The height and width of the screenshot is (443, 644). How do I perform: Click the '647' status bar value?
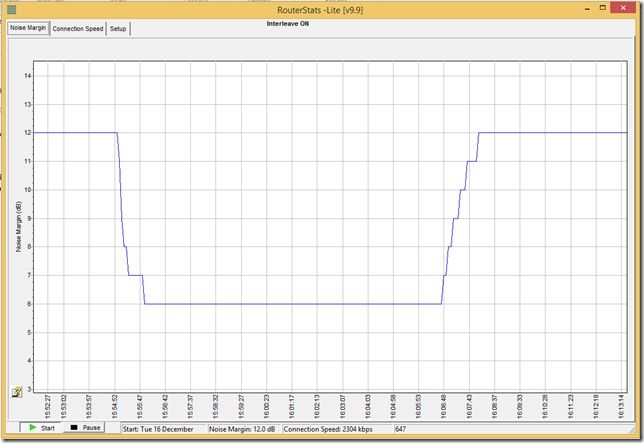click(x=400, y=429)
